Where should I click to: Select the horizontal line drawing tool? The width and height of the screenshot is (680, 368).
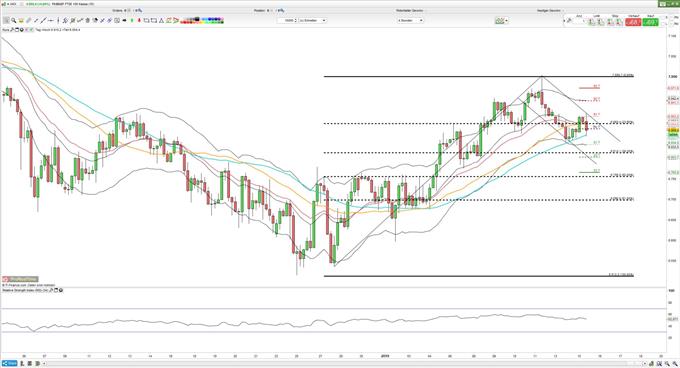[x=51, y=20]
